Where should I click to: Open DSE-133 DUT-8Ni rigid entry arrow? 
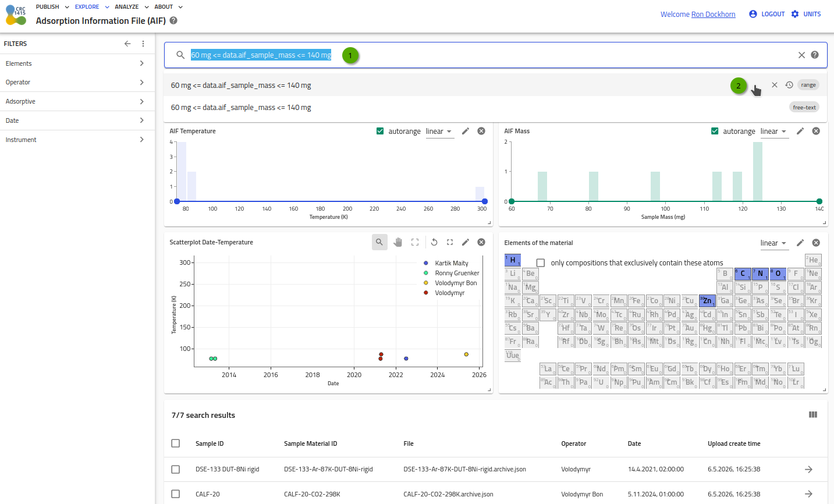coord(808,469)
